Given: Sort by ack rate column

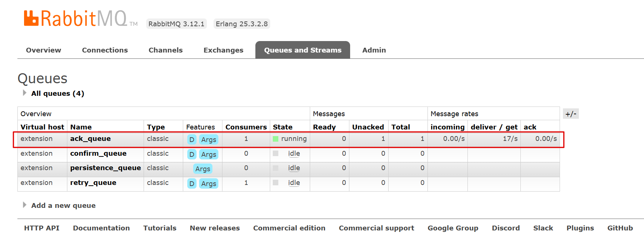Looking at the screenshot, I should point(530,127).
